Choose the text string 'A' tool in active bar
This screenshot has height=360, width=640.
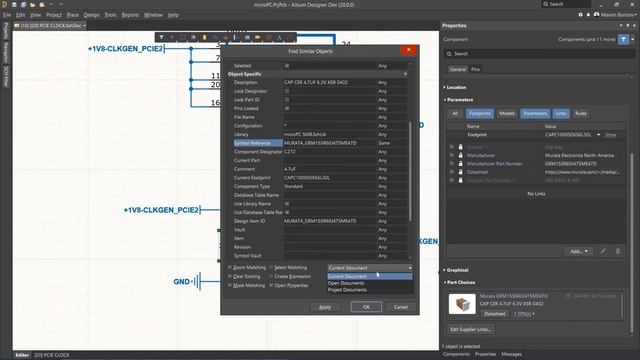279,38
